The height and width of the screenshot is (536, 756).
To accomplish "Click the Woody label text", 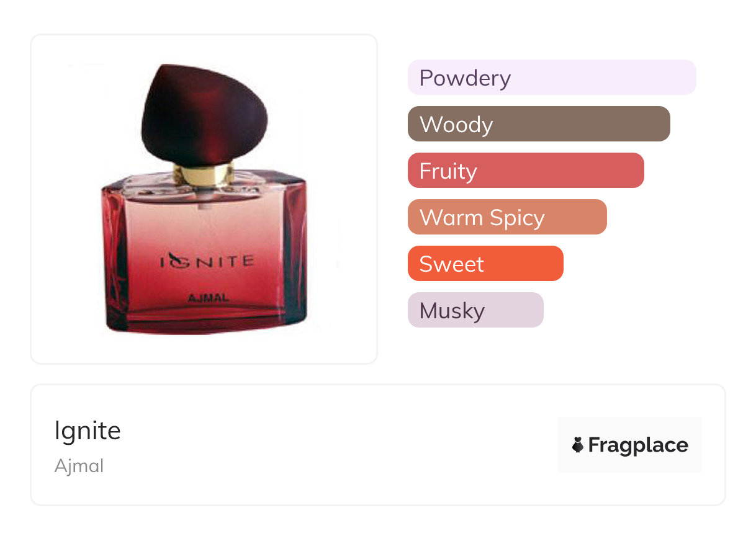I will click(456, 125).
